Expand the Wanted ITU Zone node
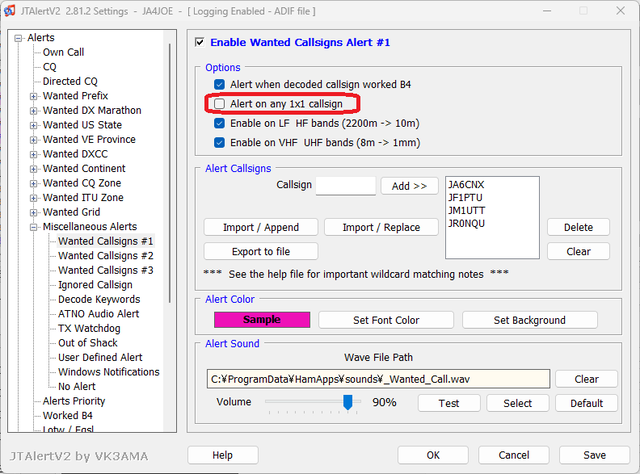 (x=33, y=198)
